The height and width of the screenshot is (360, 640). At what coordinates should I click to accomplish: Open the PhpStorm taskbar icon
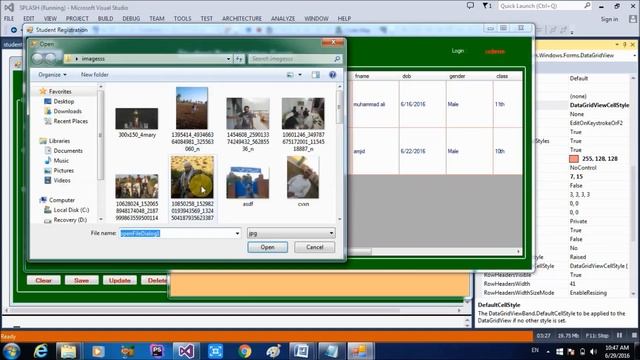coord(157,351)
